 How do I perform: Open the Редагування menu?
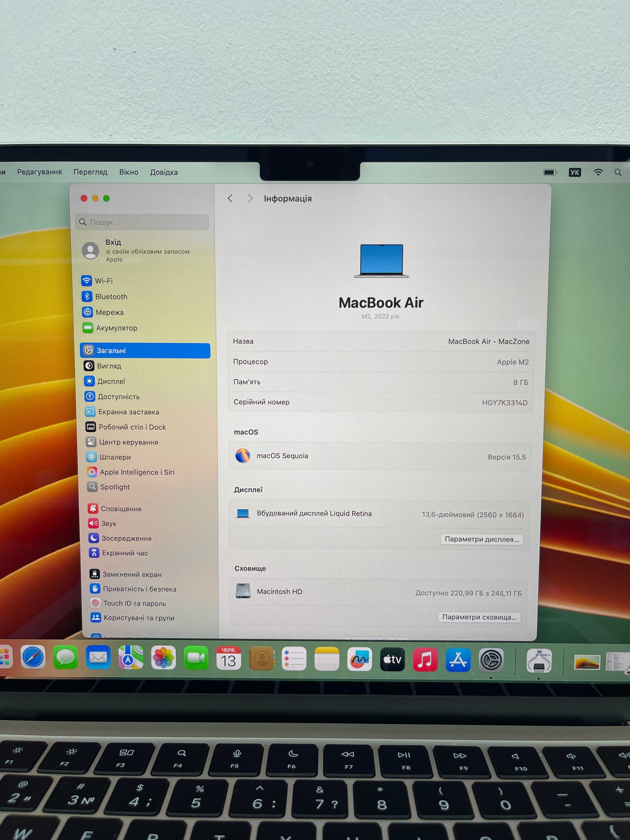[x=40, y=172]
